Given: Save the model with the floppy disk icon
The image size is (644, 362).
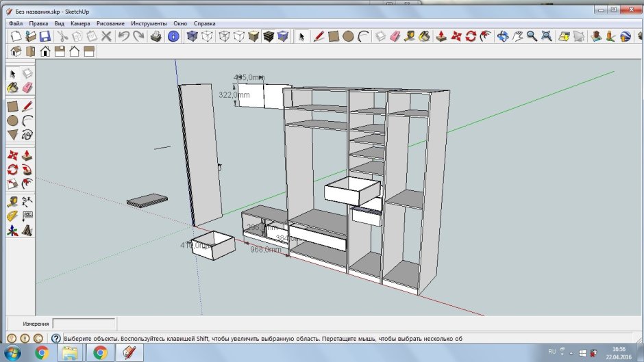Looking at the screenshot, I should (x=45, y=36).
